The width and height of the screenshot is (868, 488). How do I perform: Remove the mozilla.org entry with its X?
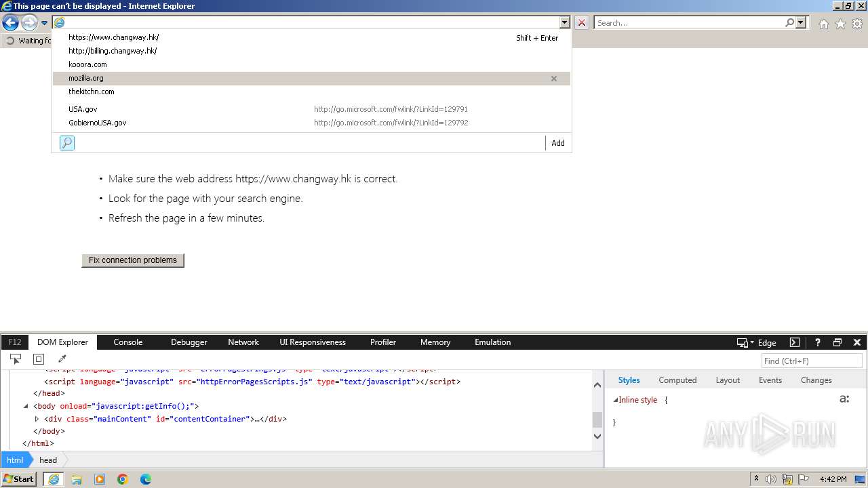pos(554,79)
